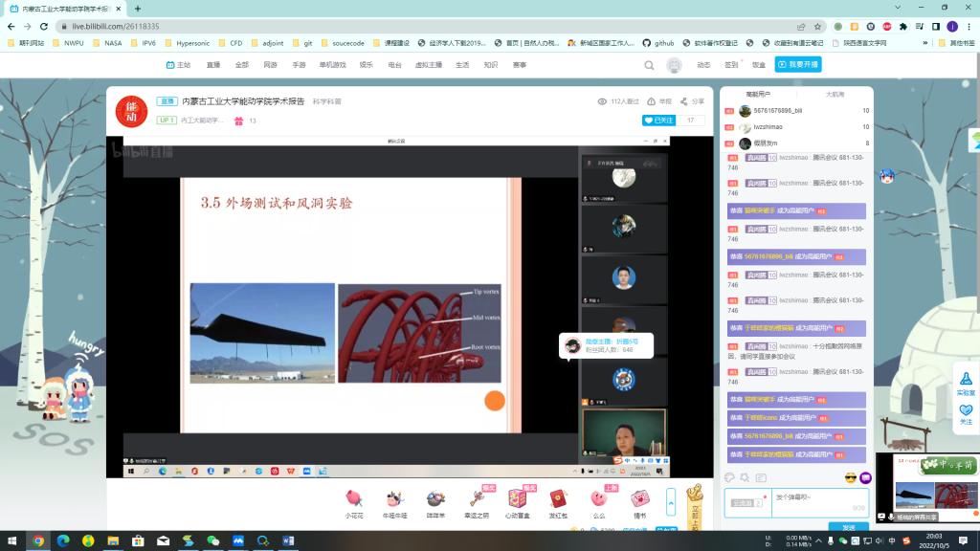Open the 网游 category in navigation bar
980x551 pixels.
(270, 65)
